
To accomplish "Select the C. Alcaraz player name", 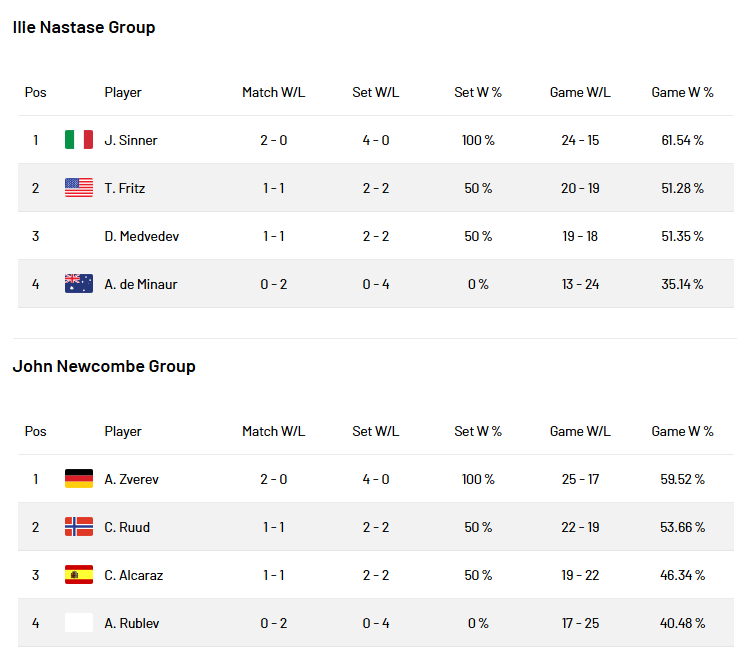I will (x=133, y=575).
